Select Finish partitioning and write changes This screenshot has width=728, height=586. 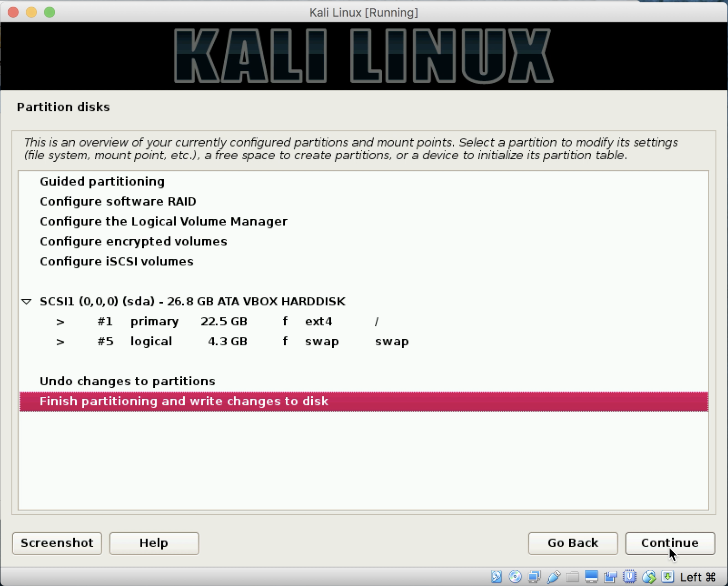tap(364, 401)
